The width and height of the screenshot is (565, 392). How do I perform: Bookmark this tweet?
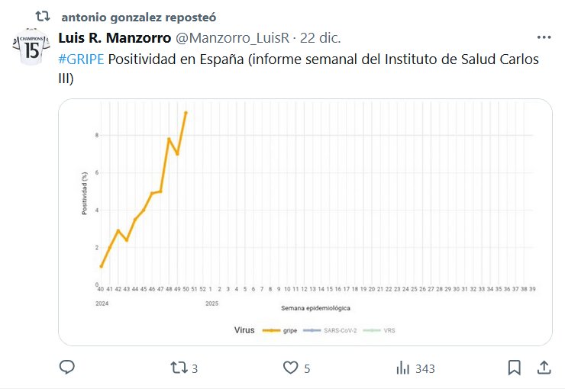click(x=515, y=368)
